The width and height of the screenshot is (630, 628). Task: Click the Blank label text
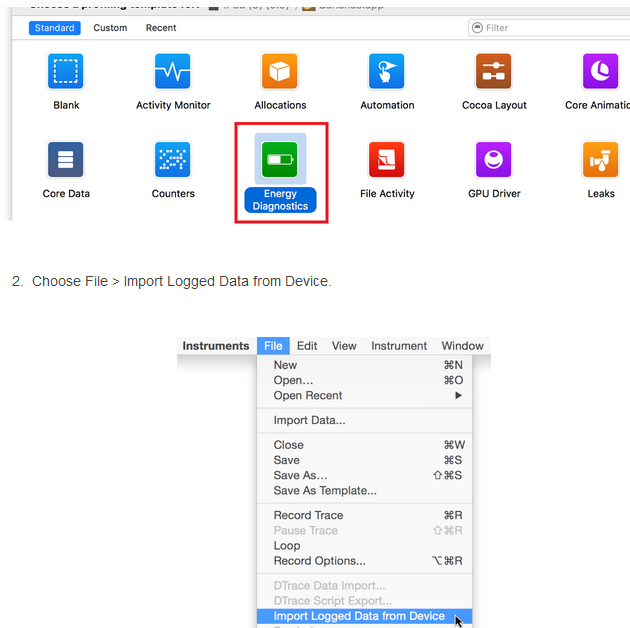(x=66, y=105)
